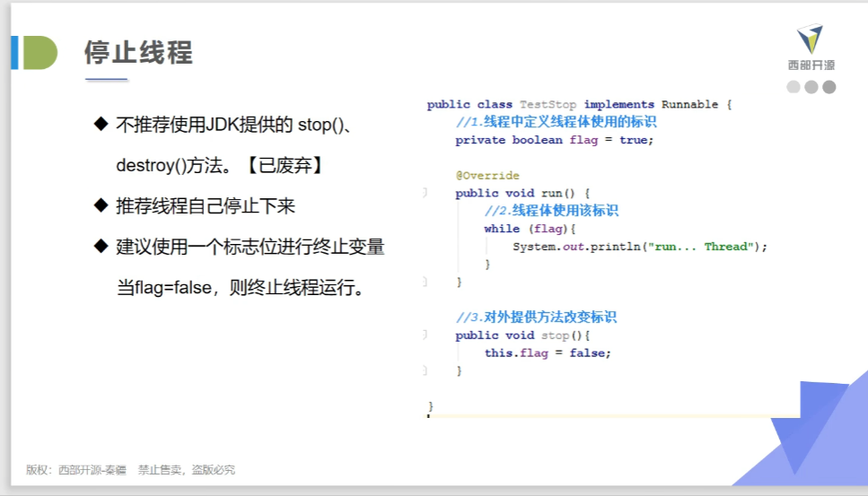Image resolution: width=868 pixels, height=496 pixels.
Task: Click the line destroy()方法。【已废弃】
Action: [x=220, y=165]
